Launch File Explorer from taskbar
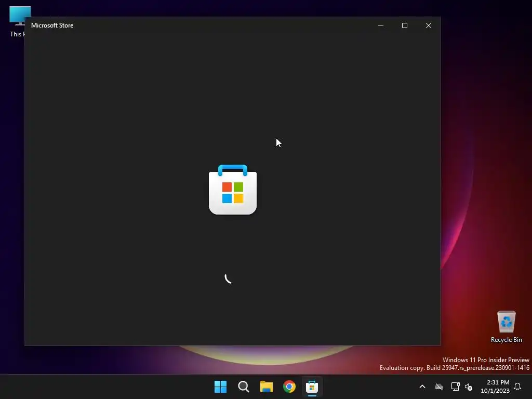This screenshot has width=532, height=399. pyautogui.click(x=267, y=387)
